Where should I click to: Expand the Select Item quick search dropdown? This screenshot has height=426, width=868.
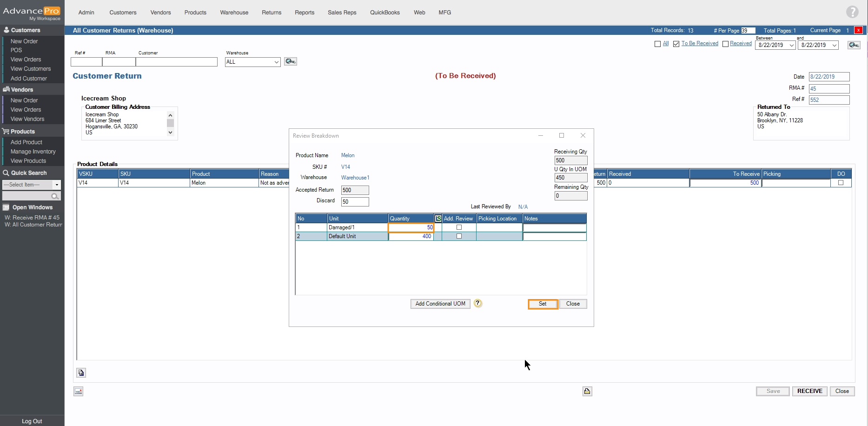[57, 185]
